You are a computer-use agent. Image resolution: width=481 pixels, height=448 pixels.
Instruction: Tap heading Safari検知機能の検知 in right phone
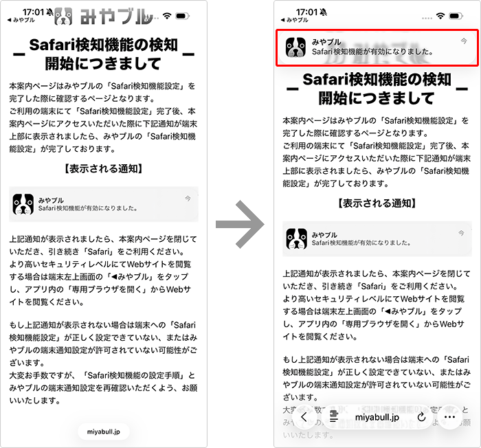tap(377, 80)
